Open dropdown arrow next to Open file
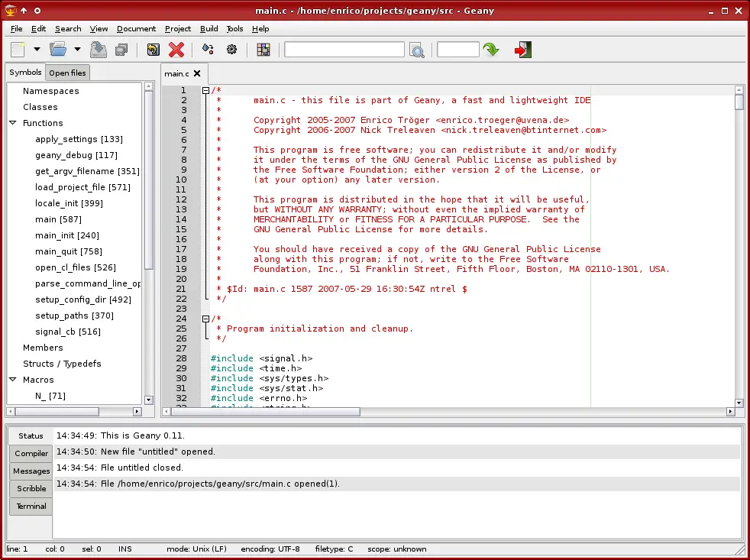This screenshot has height=560, width=750. coord(77,50)
